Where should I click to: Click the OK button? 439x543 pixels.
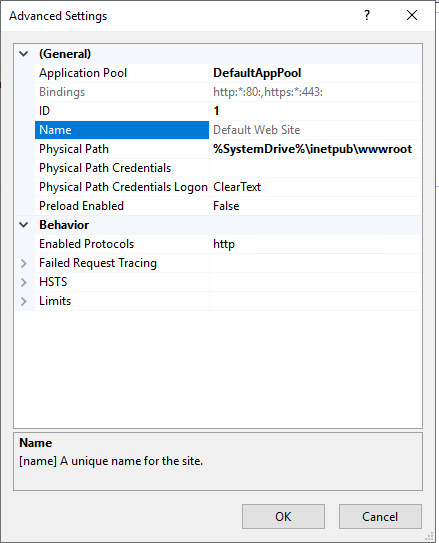point(283,516)
